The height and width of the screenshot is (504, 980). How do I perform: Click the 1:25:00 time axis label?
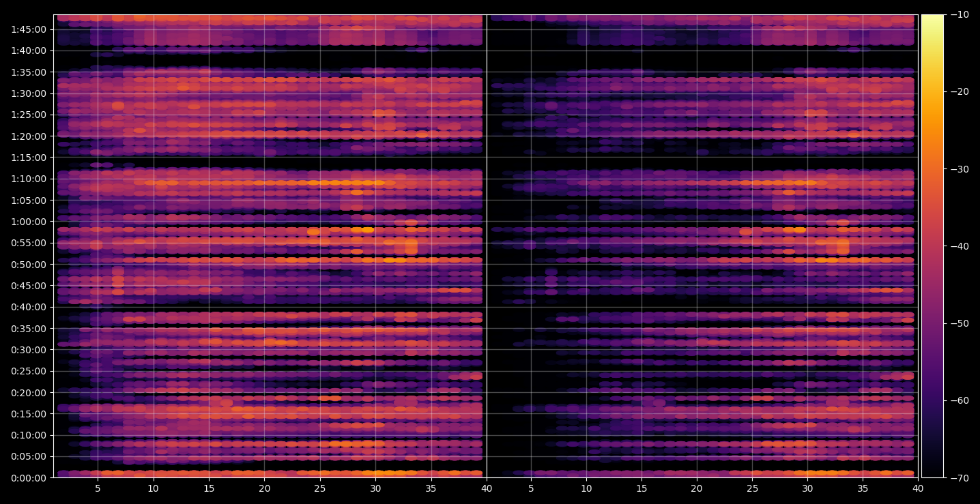coord(29,115)
